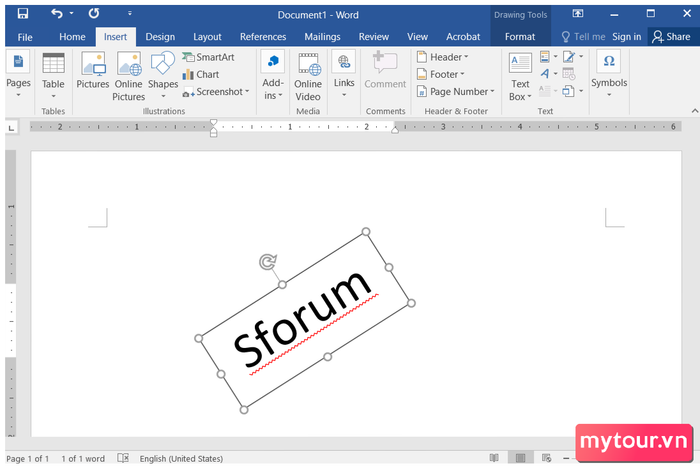The width and height of the screenshot is (700, 471).
Task: Click the '1 of 1 word' count
Action: tap(83, 458)
